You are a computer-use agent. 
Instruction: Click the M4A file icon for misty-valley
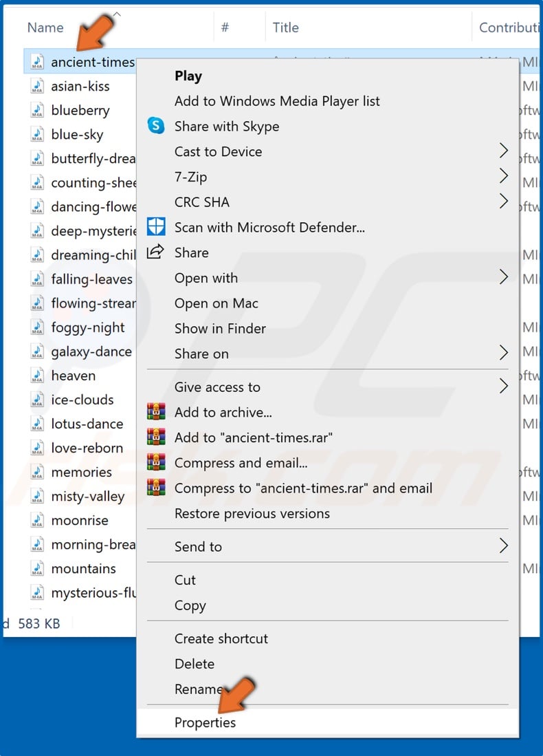[x=37, y=496]
